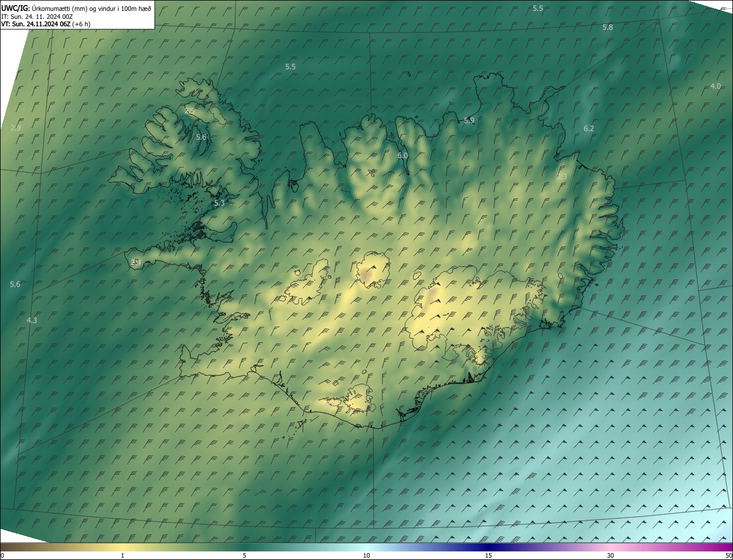Click the color scale tick label 50
733x560 pixels.
pos(728,556)
